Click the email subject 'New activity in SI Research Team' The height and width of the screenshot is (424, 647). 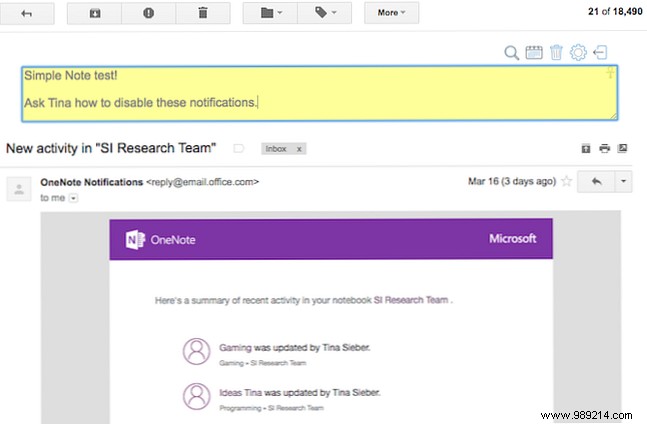(111, 148)
